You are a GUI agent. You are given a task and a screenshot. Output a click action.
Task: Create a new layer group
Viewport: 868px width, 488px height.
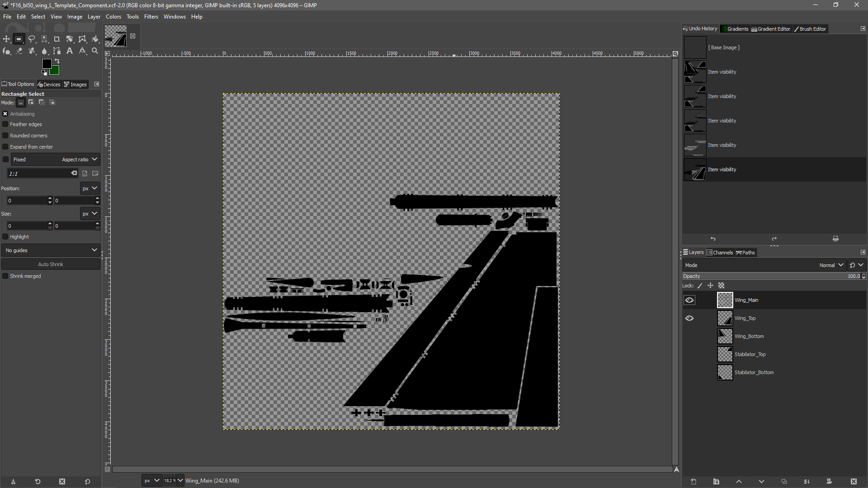point(716,482)
